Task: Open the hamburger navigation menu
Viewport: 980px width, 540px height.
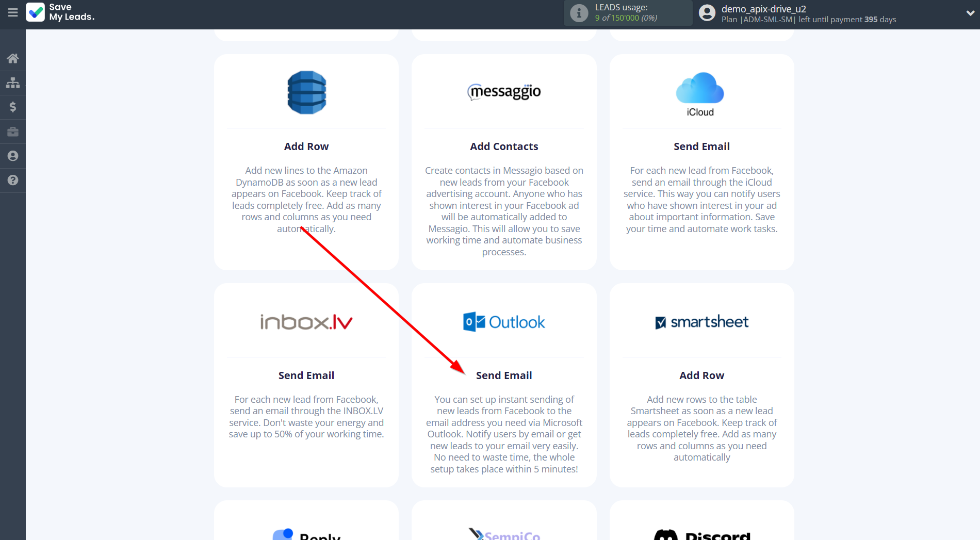Action: coord(12,13)
